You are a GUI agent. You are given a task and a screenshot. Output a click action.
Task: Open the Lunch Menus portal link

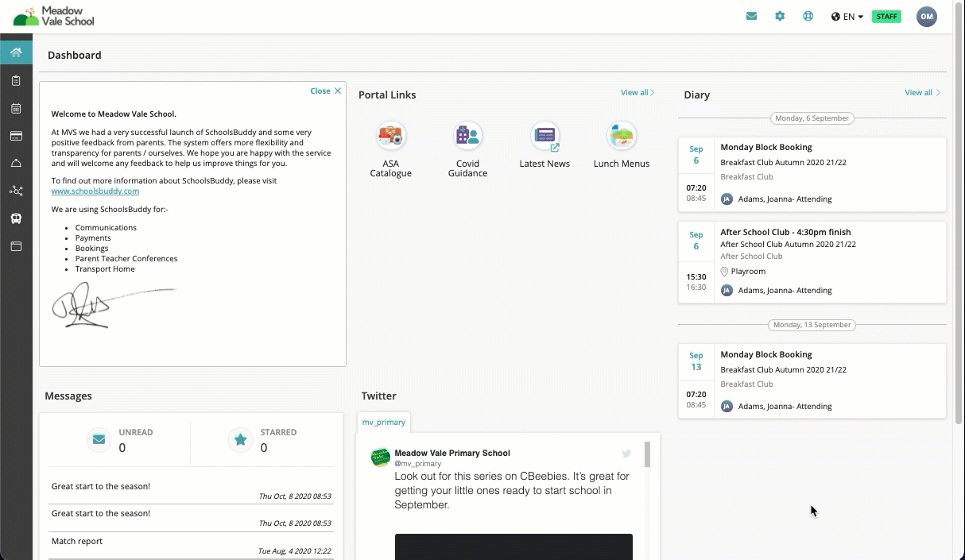[x=622, y=145]
